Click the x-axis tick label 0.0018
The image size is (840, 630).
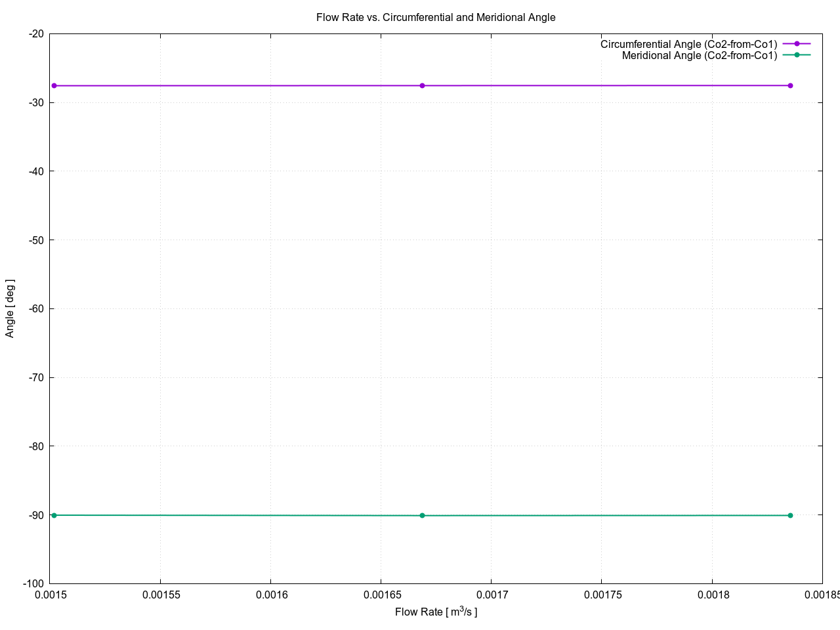click(712, 595)
